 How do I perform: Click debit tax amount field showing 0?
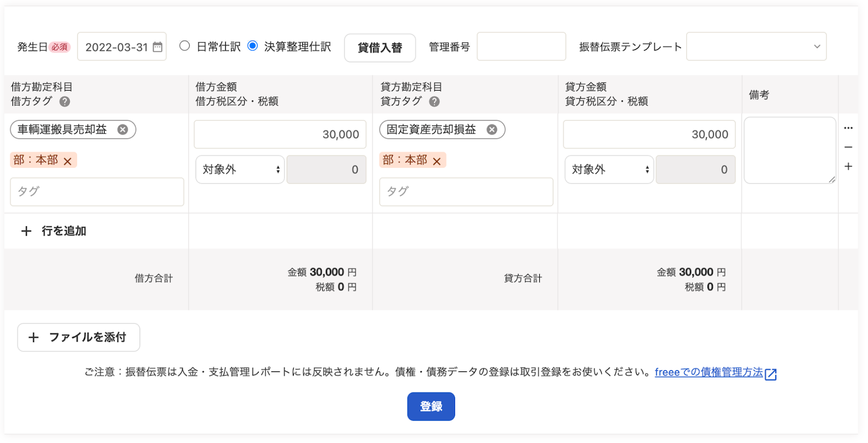tap(327, 169)
